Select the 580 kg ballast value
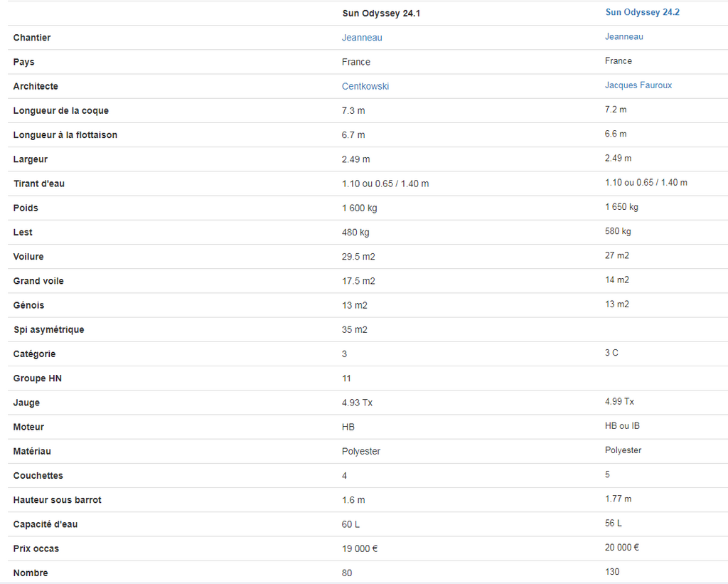This screenshot has width=728, height=584. pyautogui.click(x=618, y=231)
